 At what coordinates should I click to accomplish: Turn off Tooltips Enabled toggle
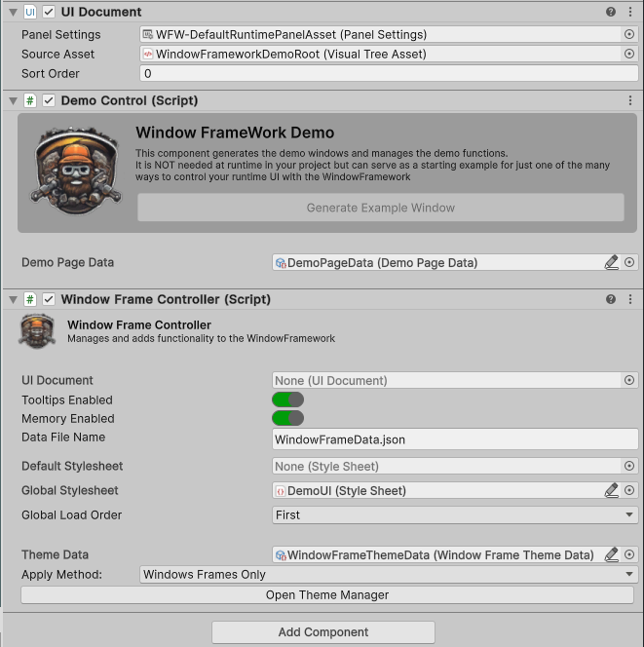point(288,400)
